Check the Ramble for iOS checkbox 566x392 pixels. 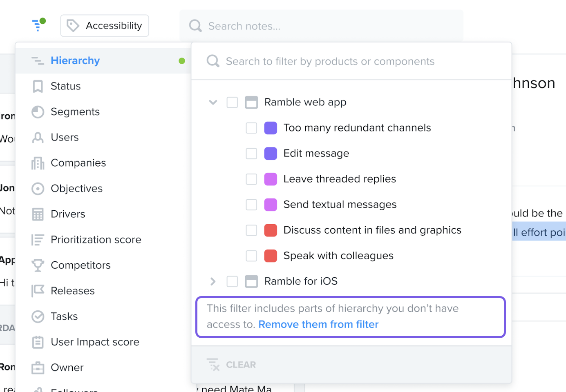point(232,281)
